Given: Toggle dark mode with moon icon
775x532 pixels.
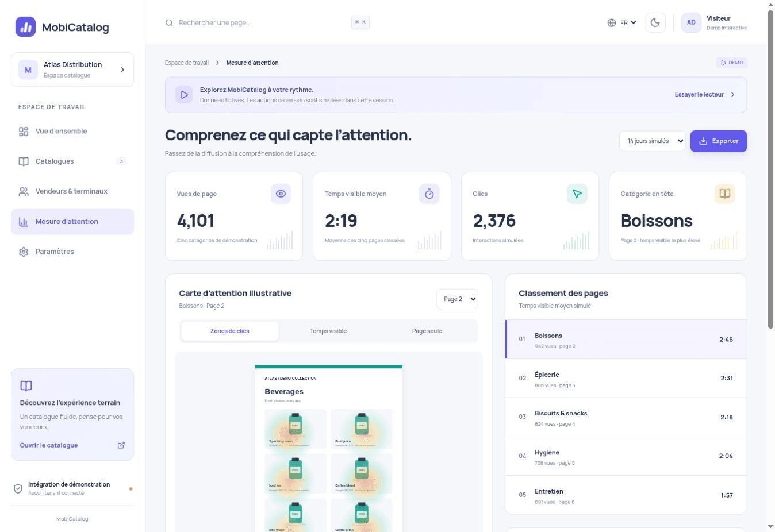Looking at the screenshot, I should (655, 23).
